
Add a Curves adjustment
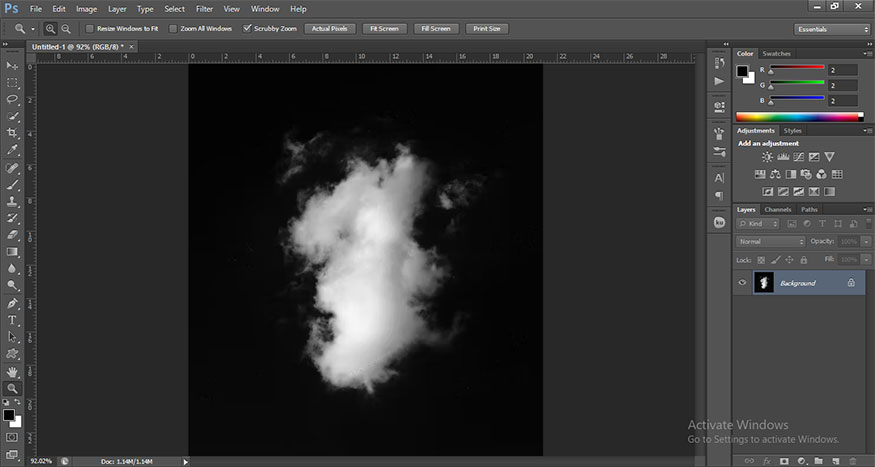[799, 157]
